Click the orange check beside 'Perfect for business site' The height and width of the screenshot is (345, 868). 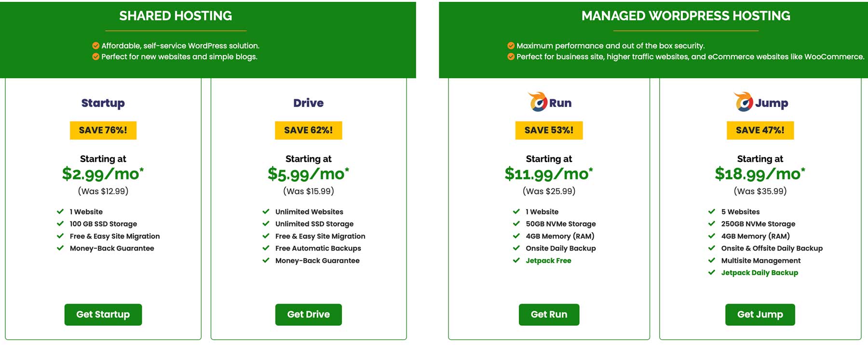click(x=511, y=57)
